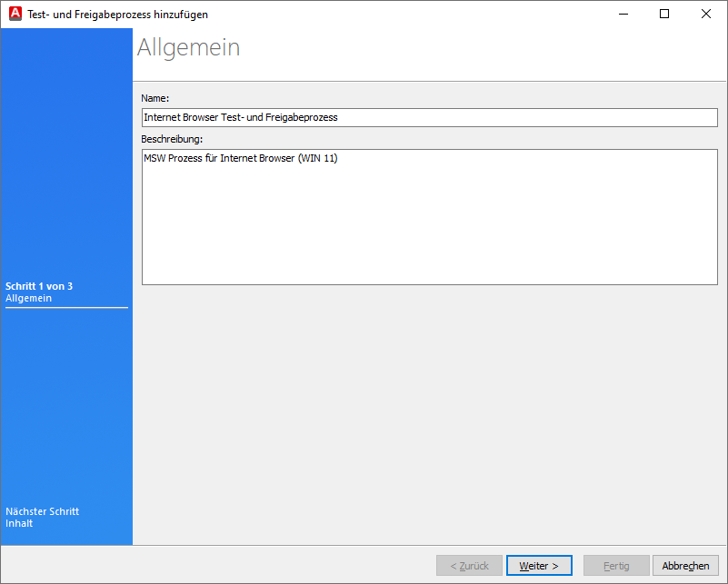
Task: Click the red application icon in title bar
Action: click(x=15, y=14)
